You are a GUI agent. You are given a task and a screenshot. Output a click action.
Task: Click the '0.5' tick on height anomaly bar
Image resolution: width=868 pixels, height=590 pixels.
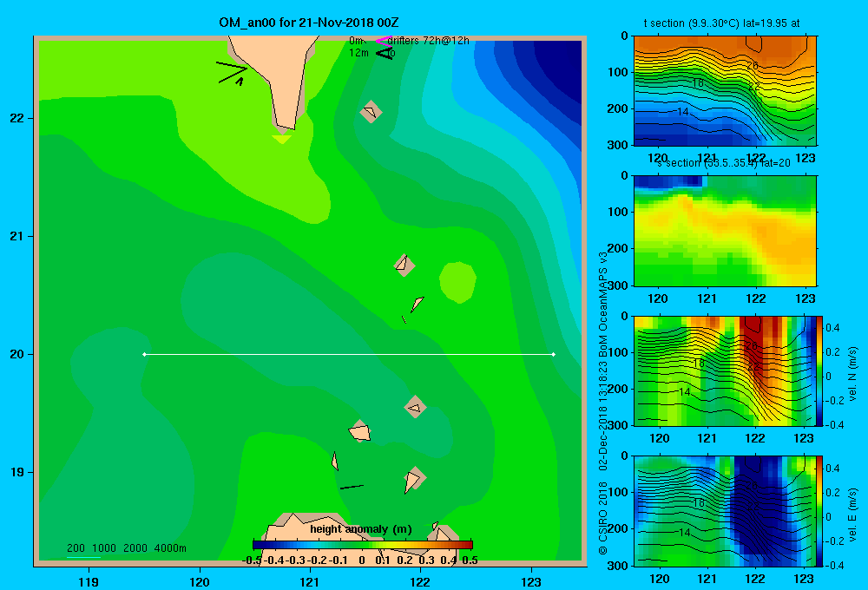[x=470, y=560]
